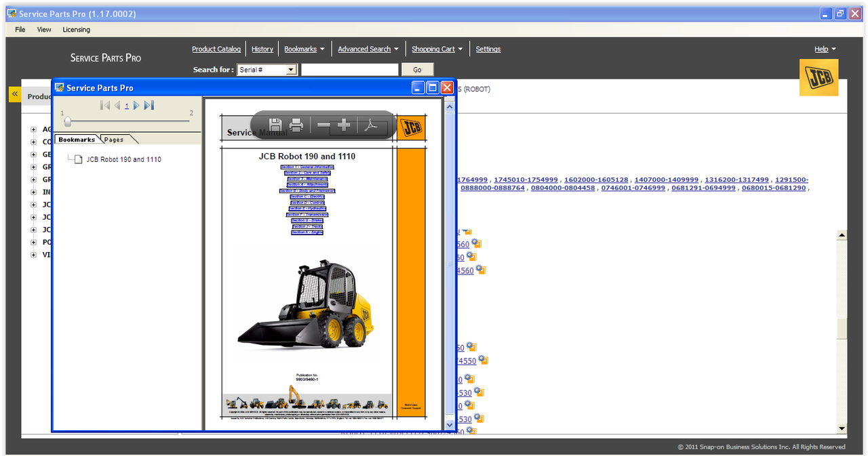Viewport: 868px width, 456px height.
Task: Show the Adobe Acrobat toolbar icon
Action: coord(370,125)
